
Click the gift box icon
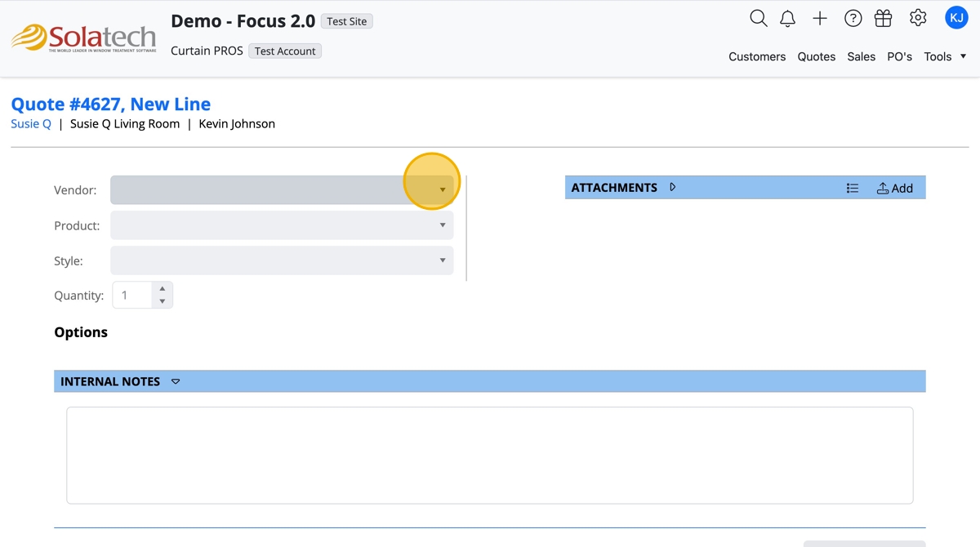click(x=883, y=18)
